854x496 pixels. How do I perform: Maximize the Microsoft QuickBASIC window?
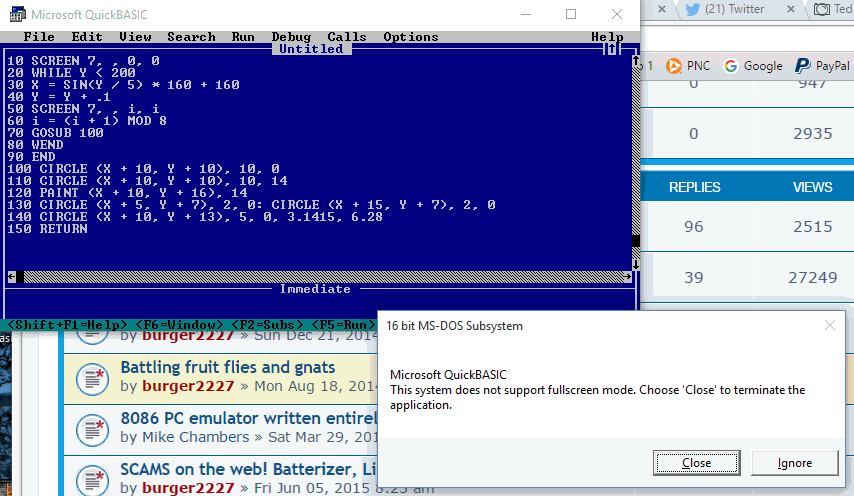point(571,14)
